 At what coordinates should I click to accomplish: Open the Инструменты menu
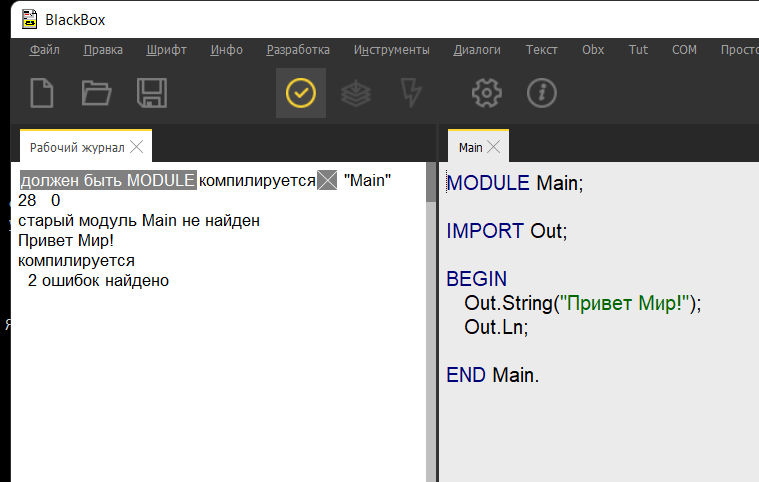click(391, 50)
